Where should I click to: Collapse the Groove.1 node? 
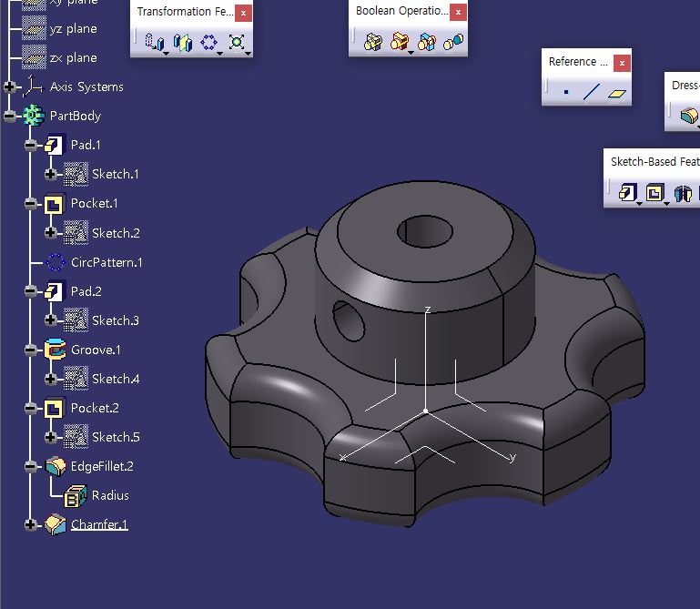[30, 350]
